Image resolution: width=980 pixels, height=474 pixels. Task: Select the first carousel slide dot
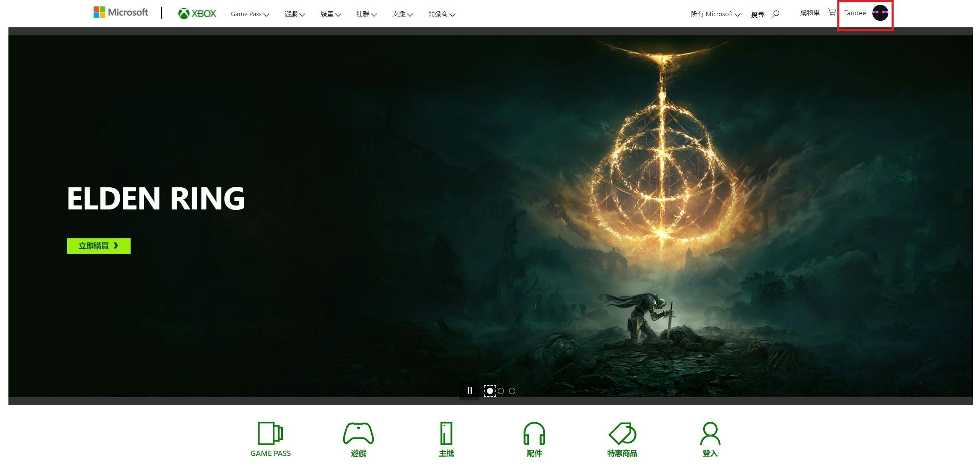490,391
